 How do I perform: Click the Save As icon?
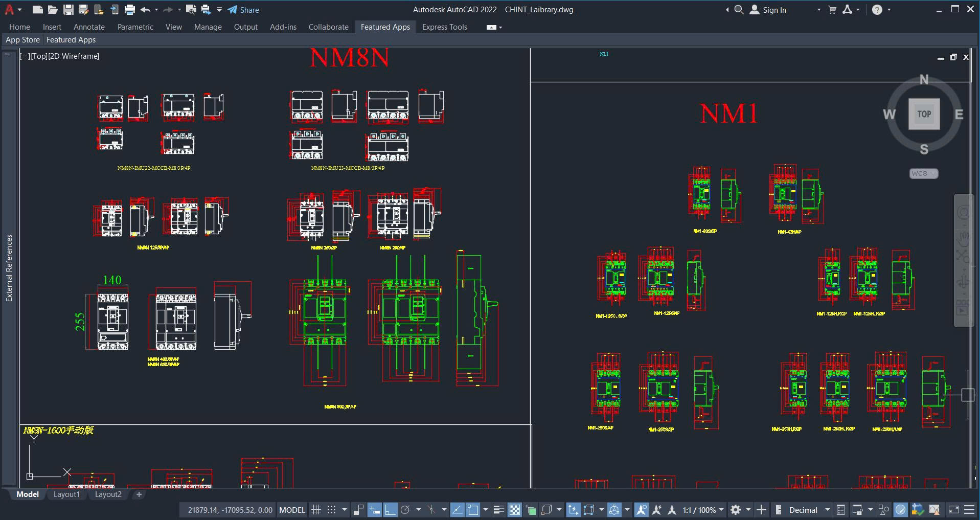click(84, 10)
